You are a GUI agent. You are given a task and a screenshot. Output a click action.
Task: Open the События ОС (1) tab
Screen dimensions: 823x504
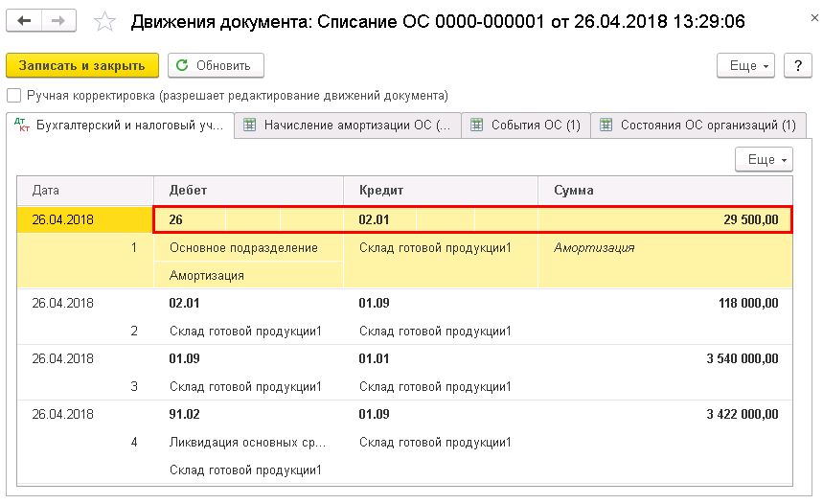click(x=526, y=125)
